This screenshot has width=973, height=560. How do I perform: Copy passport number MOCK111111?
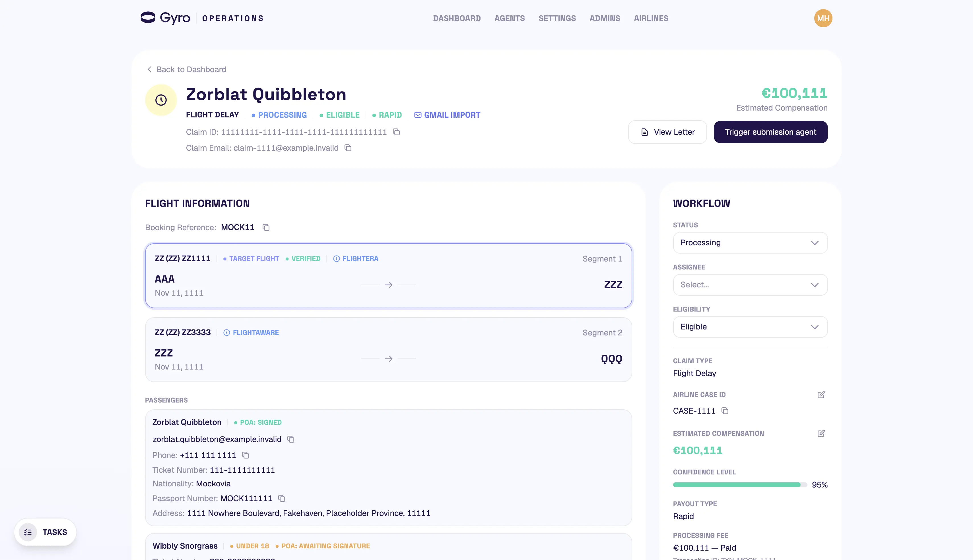(x=282, y=499)
